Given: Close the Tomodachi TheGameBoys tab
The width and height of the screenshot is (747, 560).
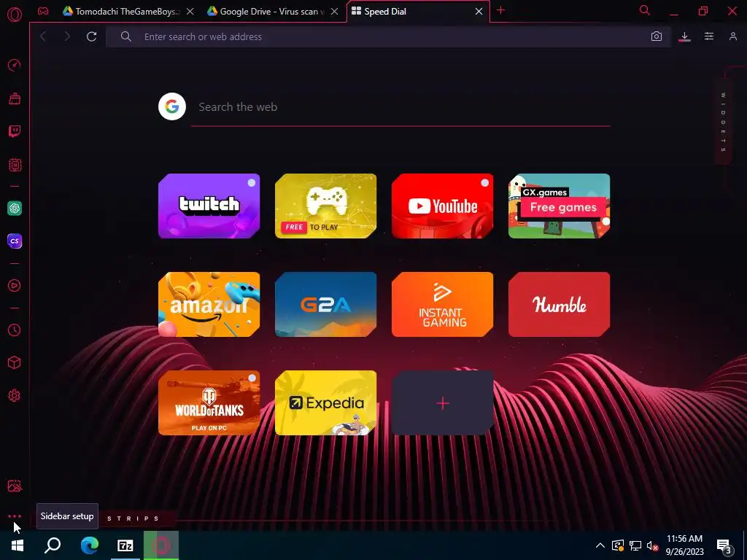Looking at the screenshot, I should tap(190, 12).
